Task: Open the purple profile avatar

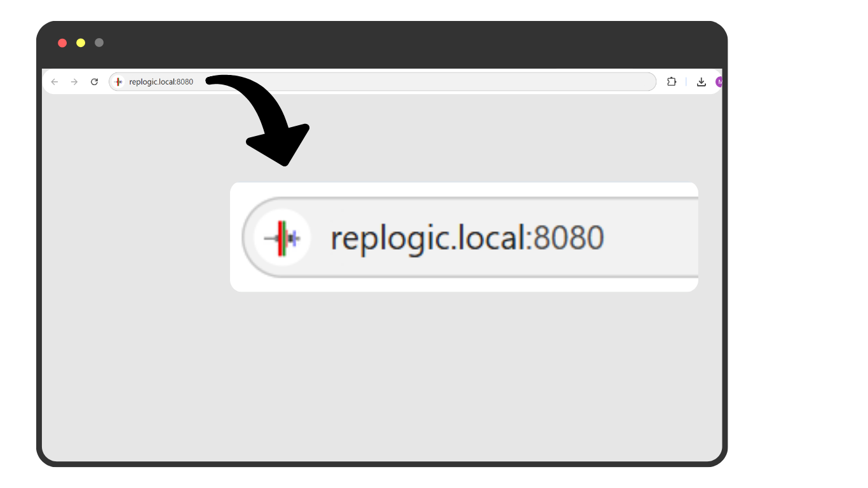Action: [x=719, y=82]
